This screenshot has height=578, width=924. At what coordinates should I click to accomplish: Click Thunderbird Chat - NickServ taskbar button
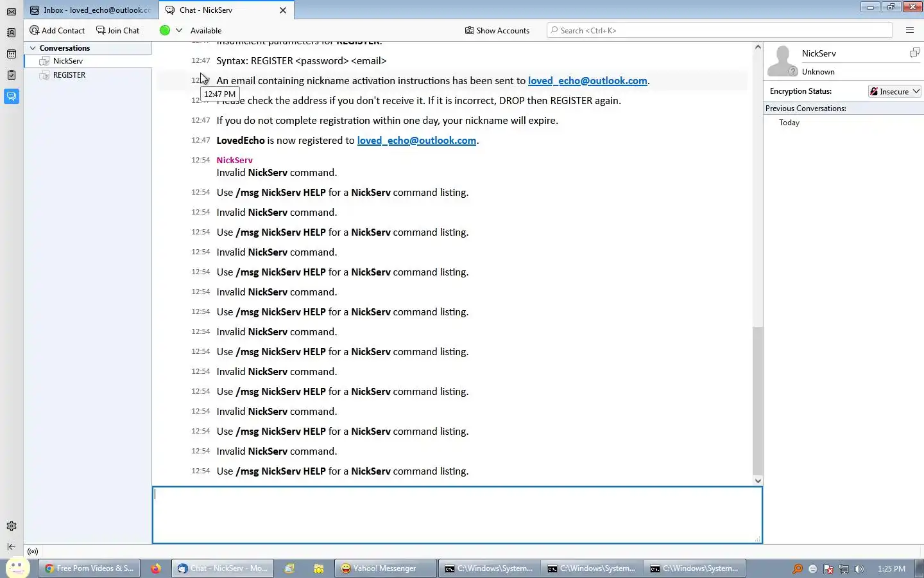pos(223,568)
